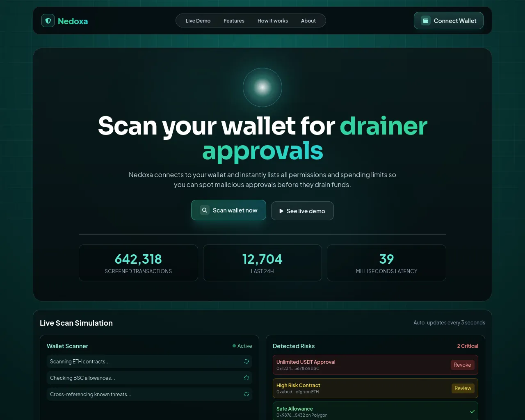This screenshot has height=420, width=525.
Task: Click the Nedoxa brand name
Action: [x=73, y=21]
